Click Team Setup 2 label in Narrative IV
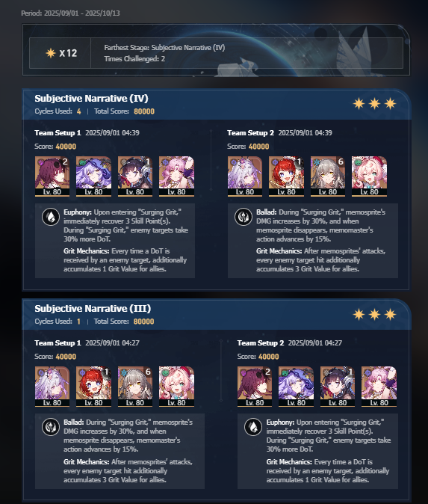Screen dimensions: 428x504 250,133
